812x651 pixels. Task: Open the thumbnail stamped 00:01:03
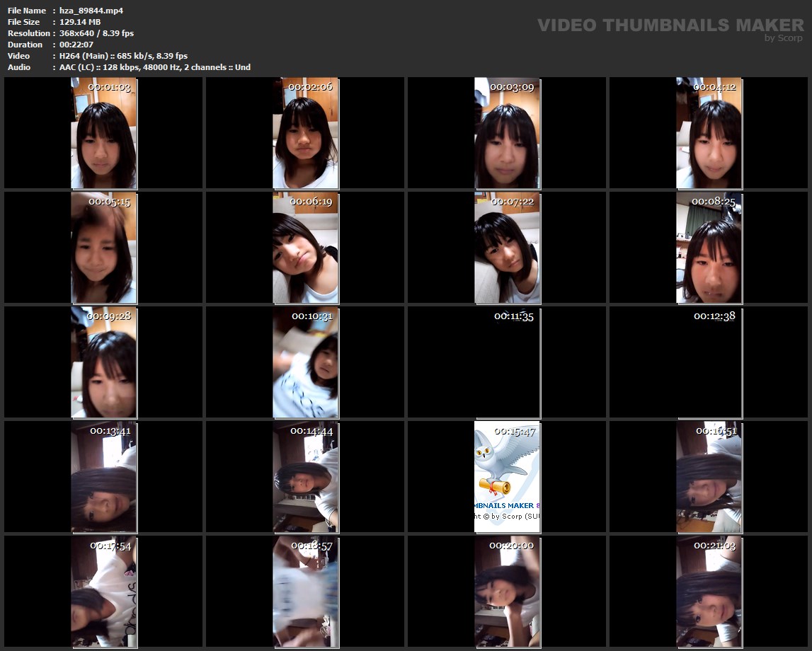pos(103,133)
